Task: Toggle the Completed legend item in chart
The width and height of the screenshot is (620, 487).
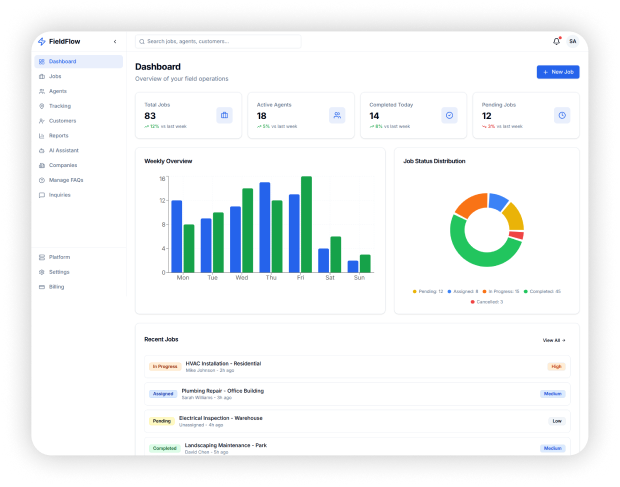Action: point(543,291)
